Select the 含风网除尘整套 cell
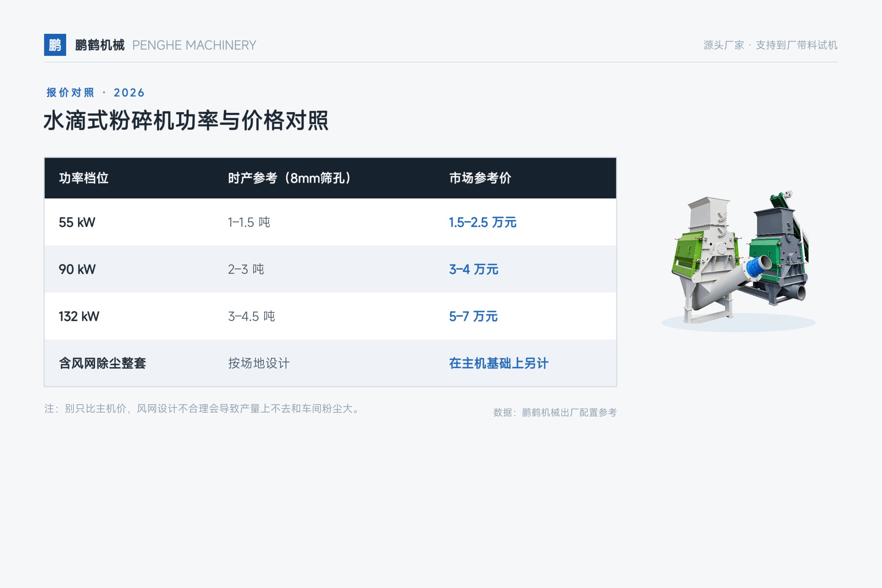Screen dimensions: 882x588 pyautogui.click(x=103, y=363)
